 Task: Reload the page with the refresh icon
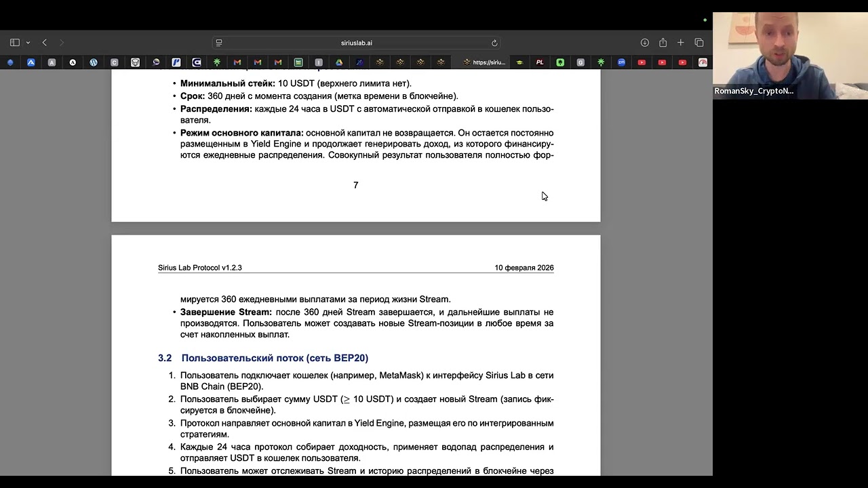[494, 43]
